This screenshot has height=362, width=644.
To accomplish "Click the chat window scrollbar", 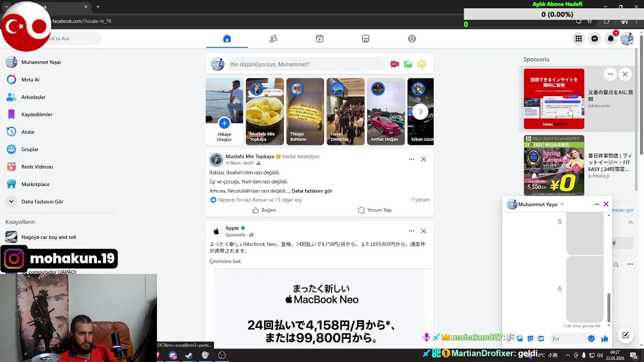I will 609,308.
